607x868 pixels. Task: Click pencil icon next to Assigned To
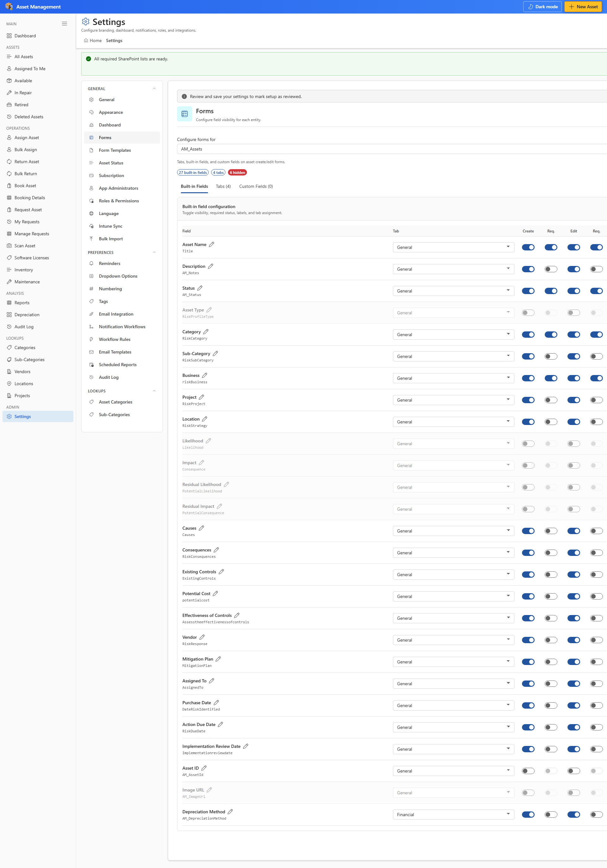(x=212, y=681)
